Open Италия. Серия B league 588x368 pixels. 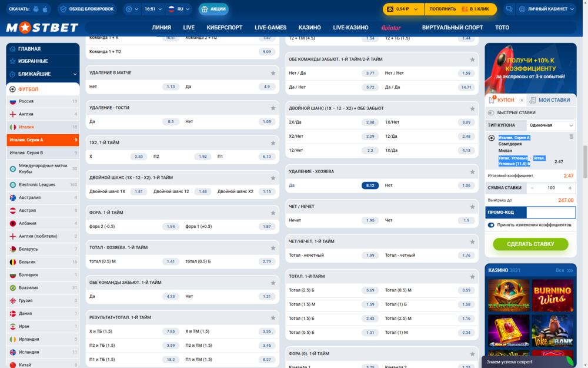click(x=43, y=153)
